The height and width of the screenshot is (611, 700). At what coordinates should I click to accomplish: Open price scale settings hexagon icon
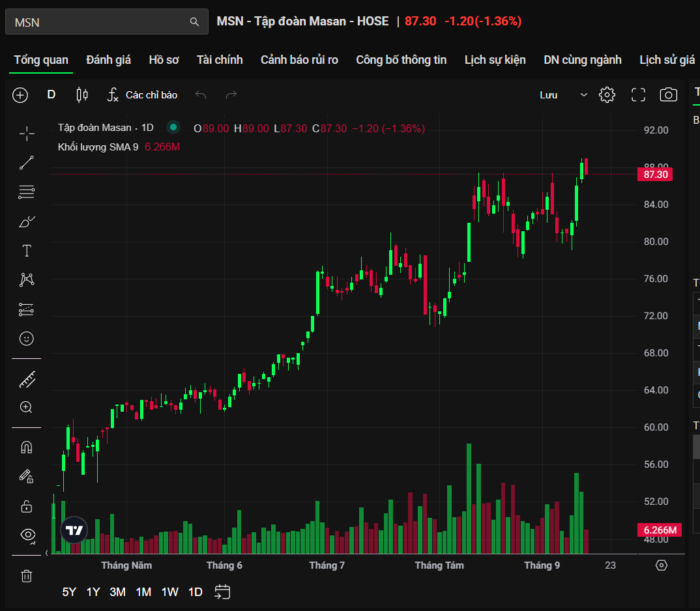pos(661,565)
